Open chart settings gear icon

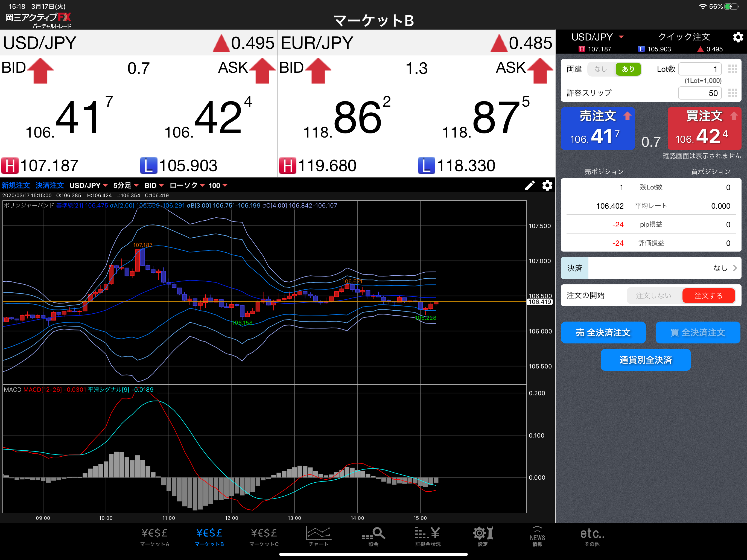pos(547,185)
